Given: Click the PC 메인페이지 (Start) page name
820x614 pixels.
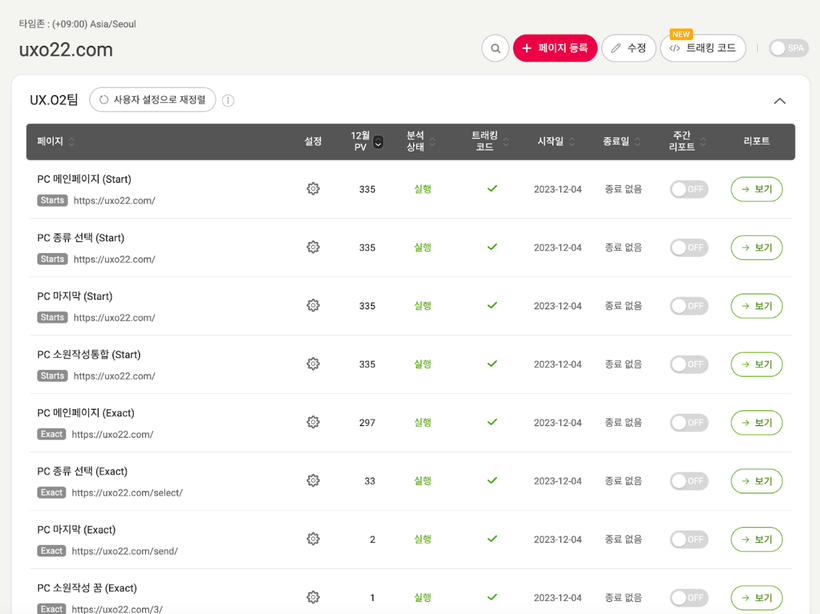Looking at the screenshot, I should tap(84, 179).
